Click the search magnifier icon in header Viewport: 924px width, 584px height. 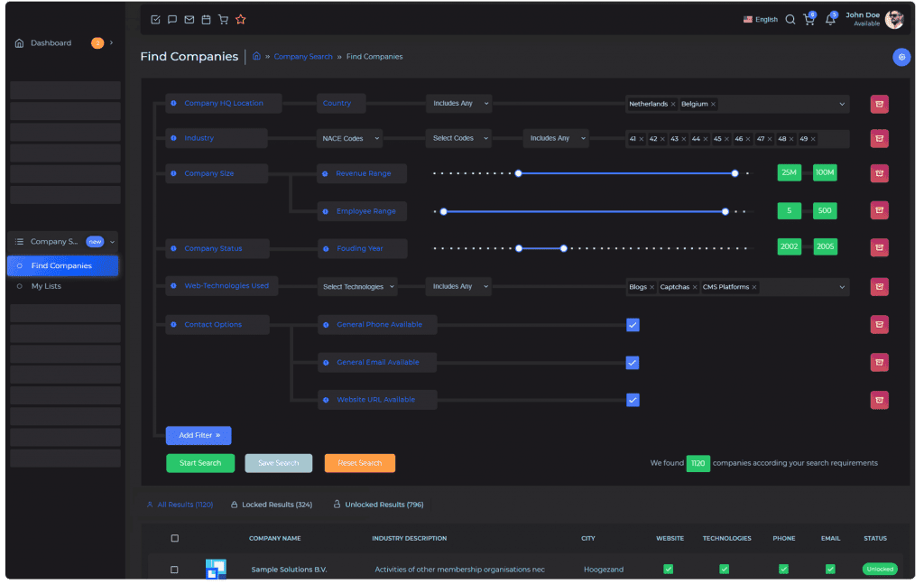tap(790, 20)
